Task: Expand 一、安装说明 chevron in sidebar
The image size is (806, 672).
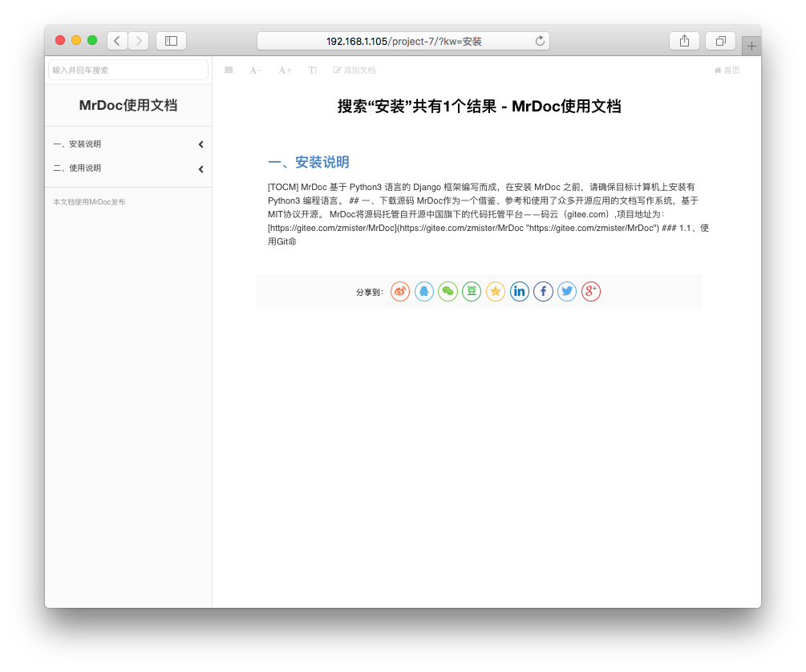Action: 200,144
